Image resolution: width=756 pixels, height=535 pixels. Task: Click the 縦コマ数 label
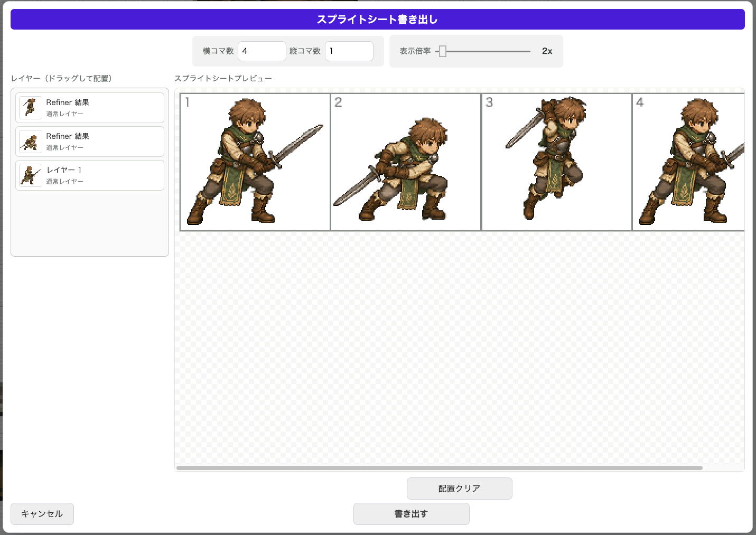tap(305, 51)
